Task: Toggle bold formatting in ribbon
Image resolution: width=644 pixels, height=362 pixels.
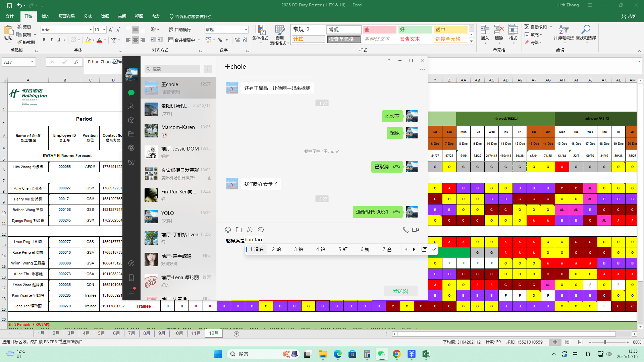Action: click(x=44, y=40)
